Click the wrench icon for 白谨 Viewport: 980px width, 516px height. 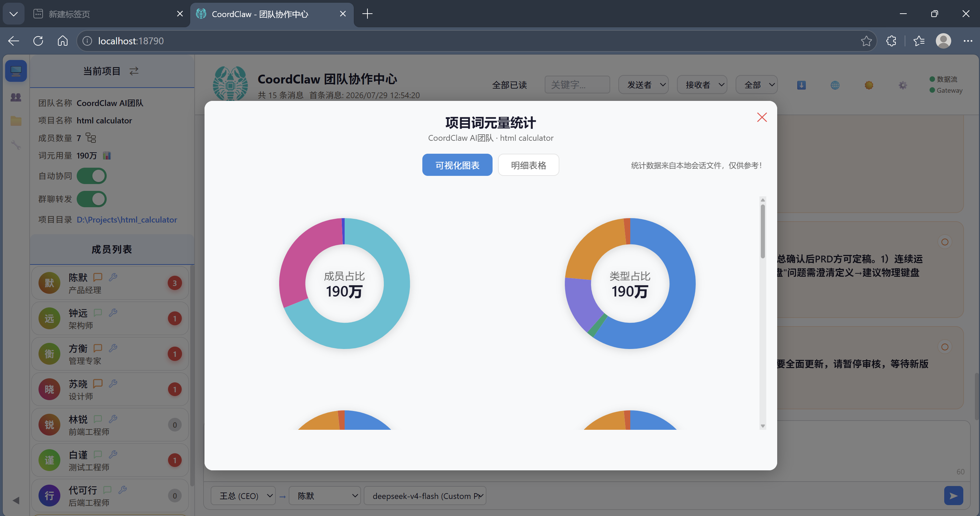(113, 454)
